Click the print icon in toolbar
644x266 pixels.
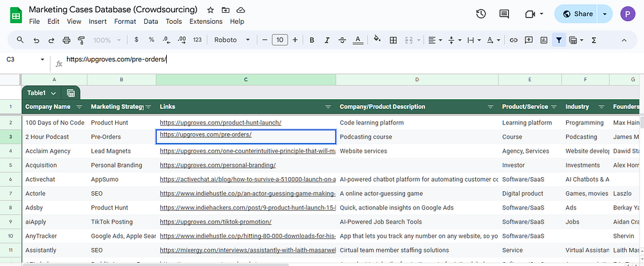[66, 40]
